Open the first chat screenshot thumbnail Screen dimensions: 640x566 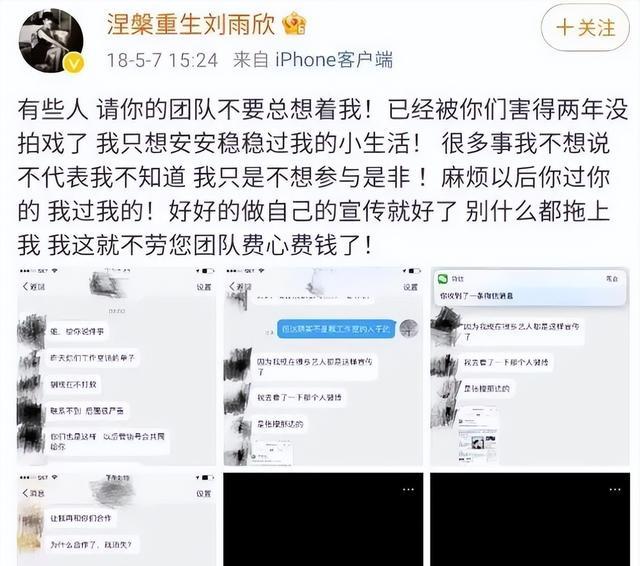point(116,366)
